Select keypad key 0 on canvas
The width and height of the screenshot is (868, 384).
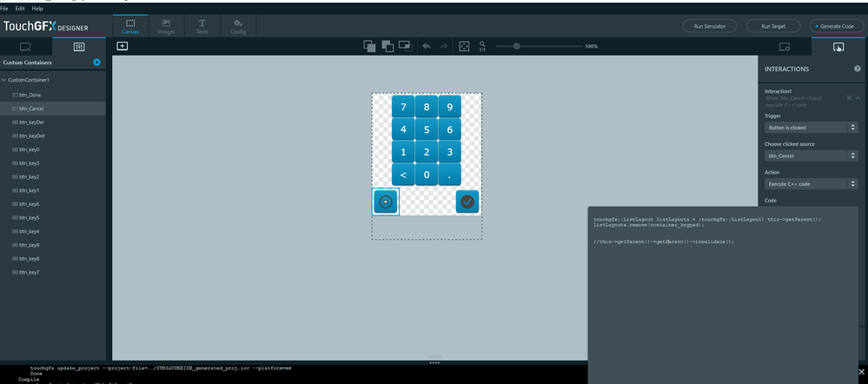click(427, 175)
